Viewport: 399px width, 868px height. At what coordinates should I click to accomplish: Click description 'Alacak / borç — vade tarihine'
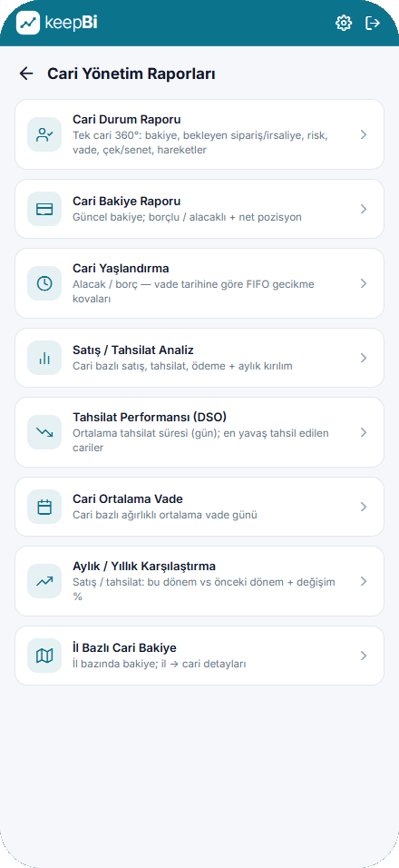(x=193, y=291)
